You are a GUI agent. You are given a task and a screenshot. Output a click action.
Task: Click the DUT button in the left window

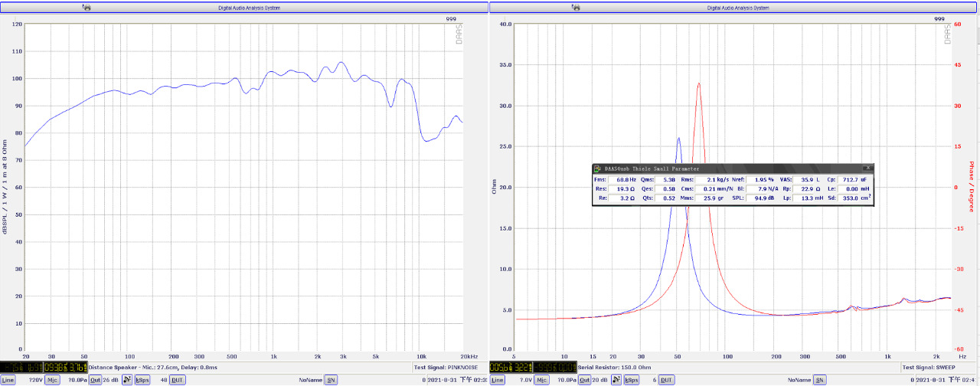177,380
